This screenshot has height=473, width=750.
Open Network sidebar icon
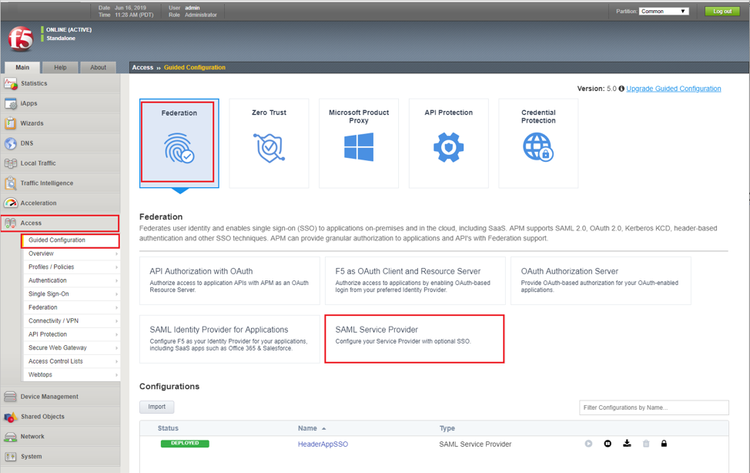click(11, 437)
